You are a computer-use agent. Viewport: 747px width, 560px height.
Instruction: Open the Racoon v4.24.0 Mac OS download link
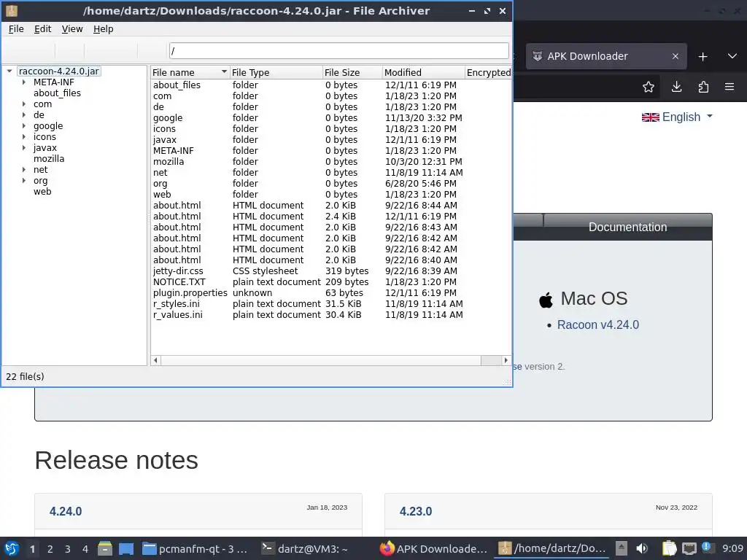tap(598, 324)
